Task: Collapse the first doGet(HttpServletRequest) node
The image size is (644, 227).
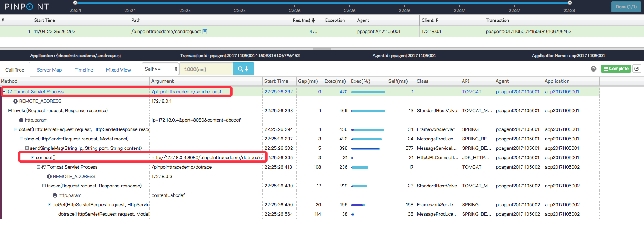Action: click(x=16, y=129)
